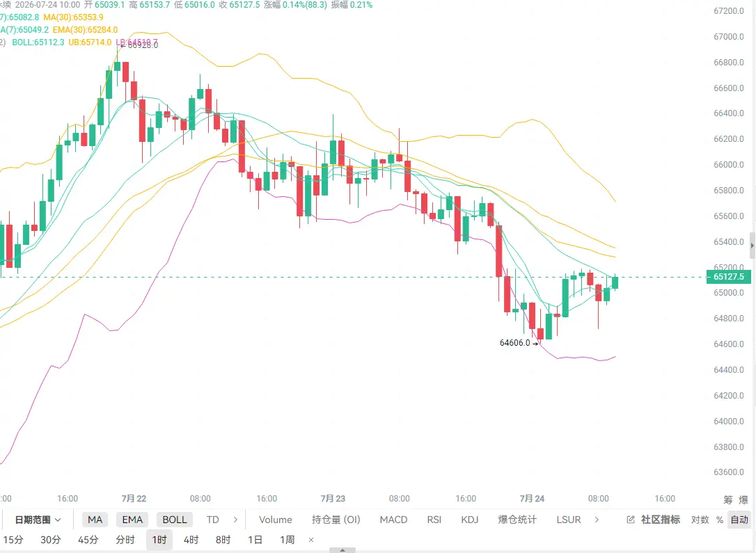Open 社区指标 community indicators

(x=661, y=520)
